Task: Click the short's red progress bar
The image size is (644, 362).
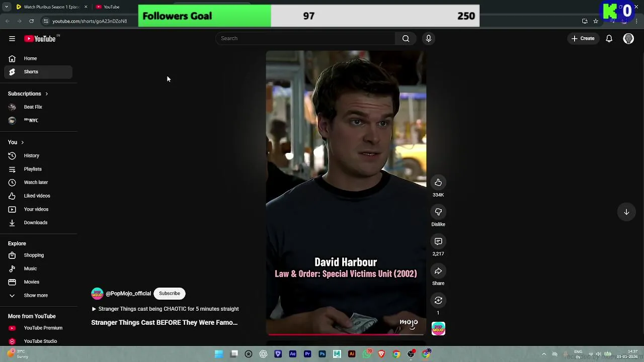Action: pyautogui.click(x=346, y=334)
